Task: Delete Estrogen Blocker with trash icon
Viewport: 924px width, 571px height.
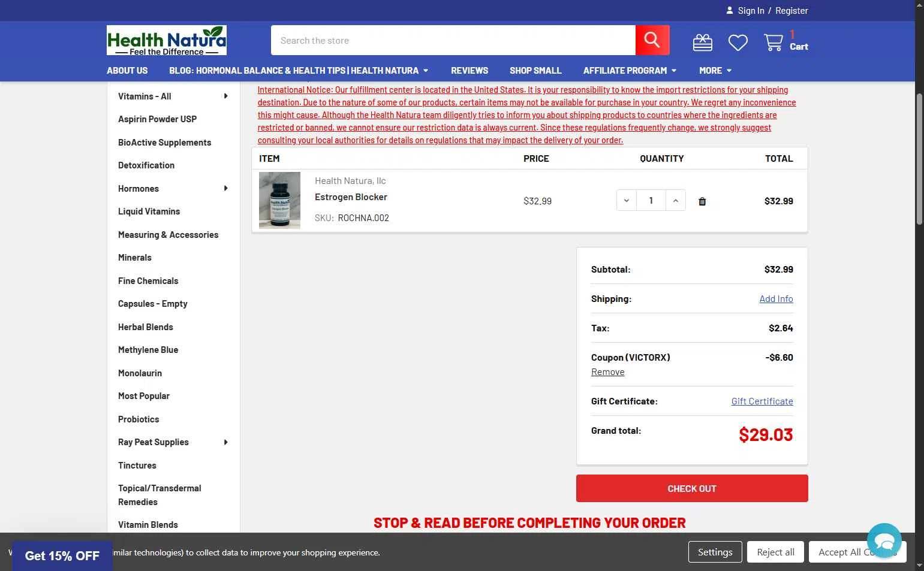Action: [702, 201]
